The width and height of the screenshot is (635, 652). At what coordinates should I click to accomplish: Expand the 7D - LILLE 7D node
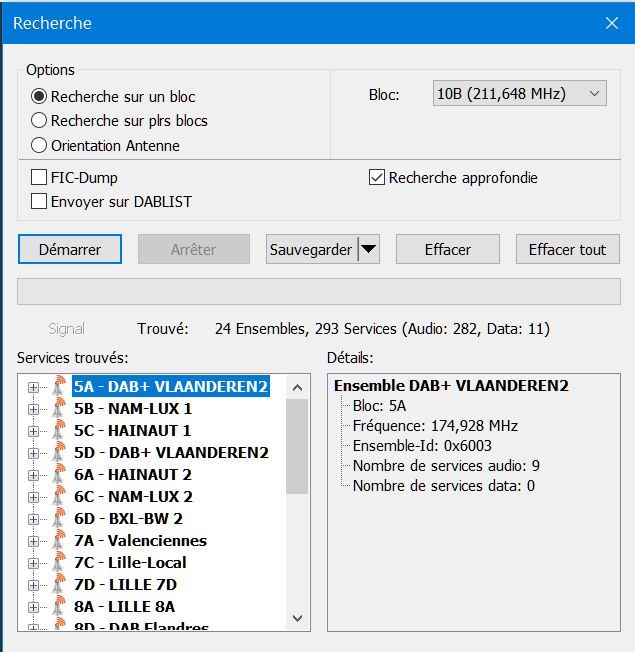[33, 585]
